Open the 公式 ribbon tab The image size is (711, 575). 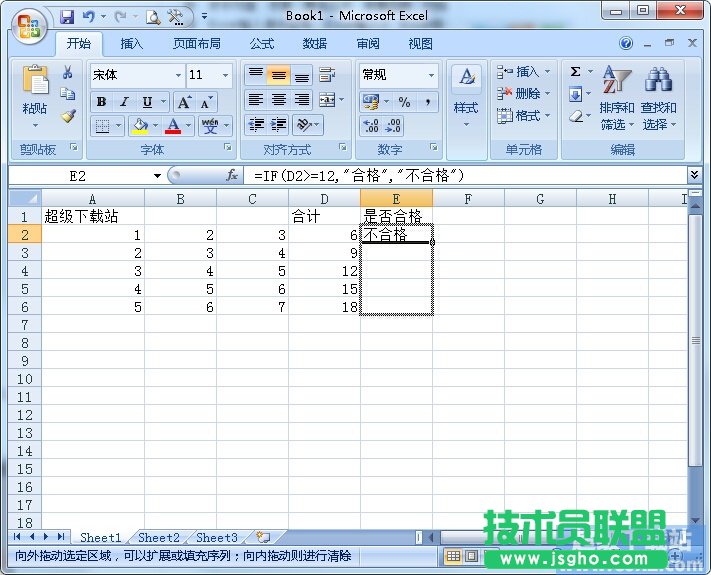click(x=262, y=44)
